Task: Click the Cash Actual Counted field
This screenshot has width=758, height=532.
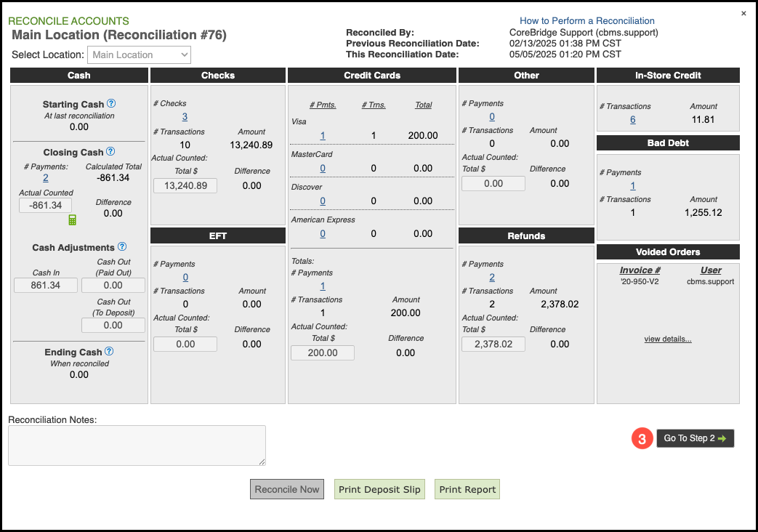Action: [46, 205]
